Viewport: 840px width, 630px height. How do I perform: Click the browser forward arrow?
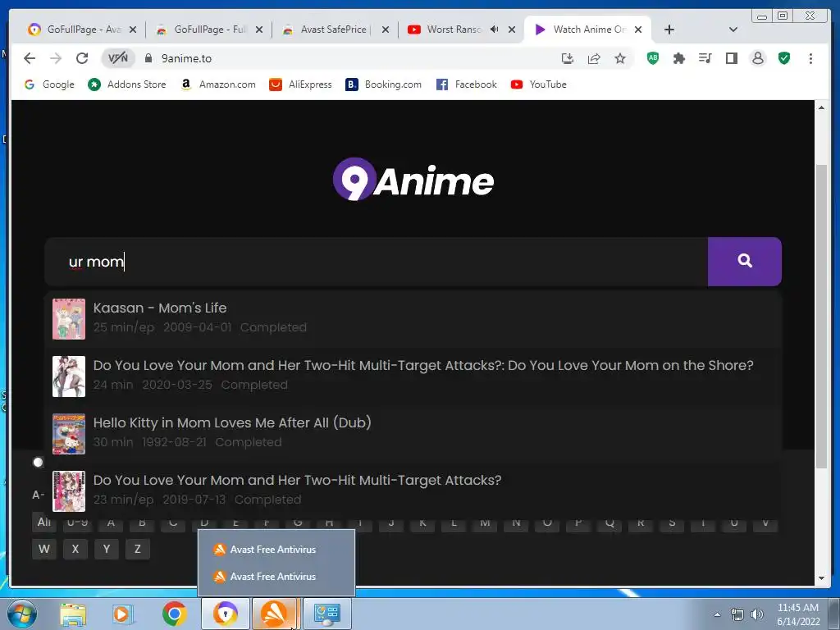tap(56, 58)
